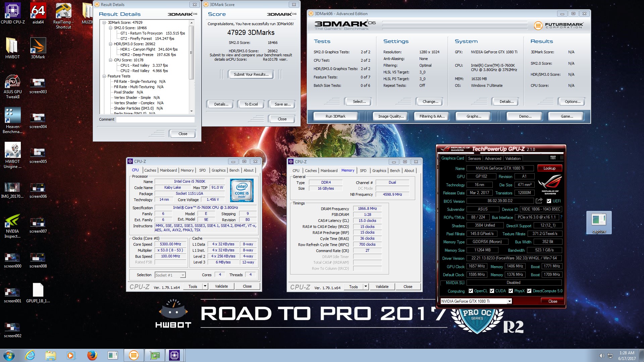Screen dimensions: 644x362
Task: Click the volume icon in system tray
Action: click(x=602, y=356)
